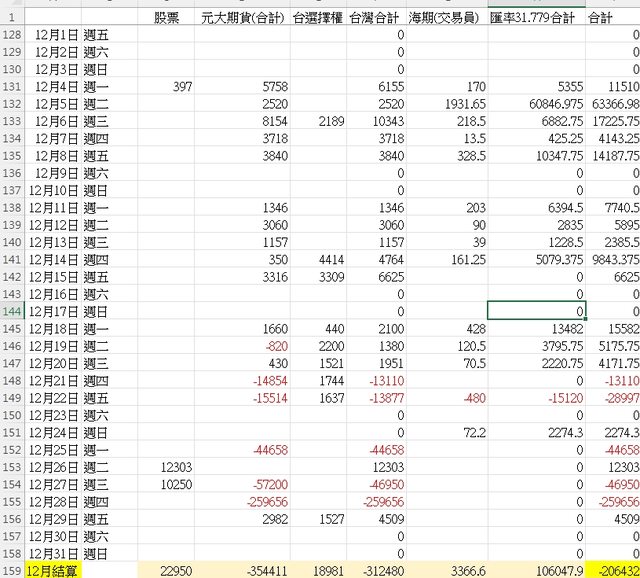
Task: Click the 12月結算 summary label cell
Action: pyautogui.click(x=54, y=570)
